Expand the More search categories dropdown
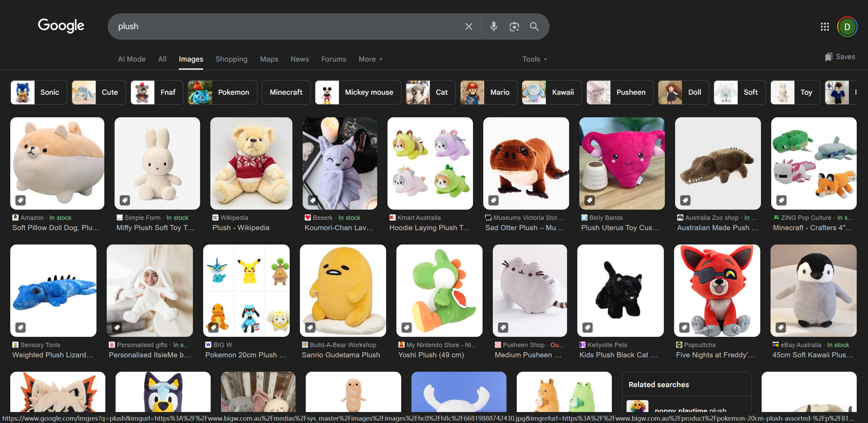 click(x=370, y=59)
